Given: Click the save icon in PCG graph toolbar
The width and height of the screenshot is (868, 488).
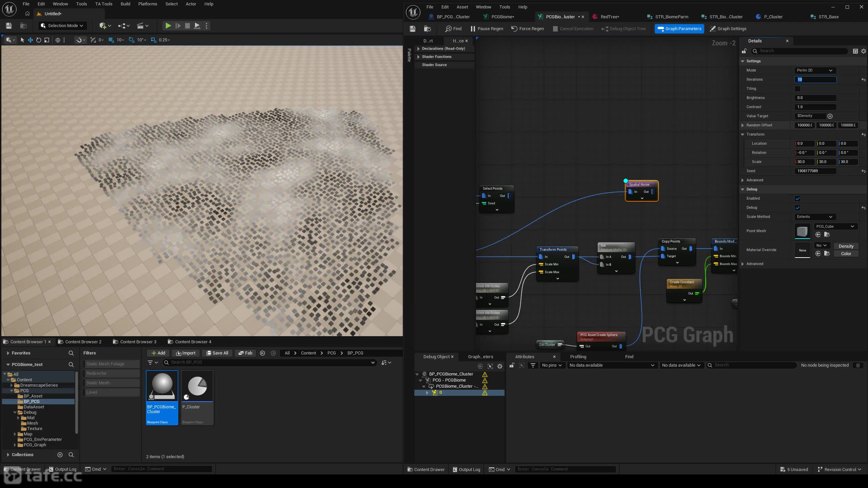Looking at the screenshot, I should click(x=412, y=29).
